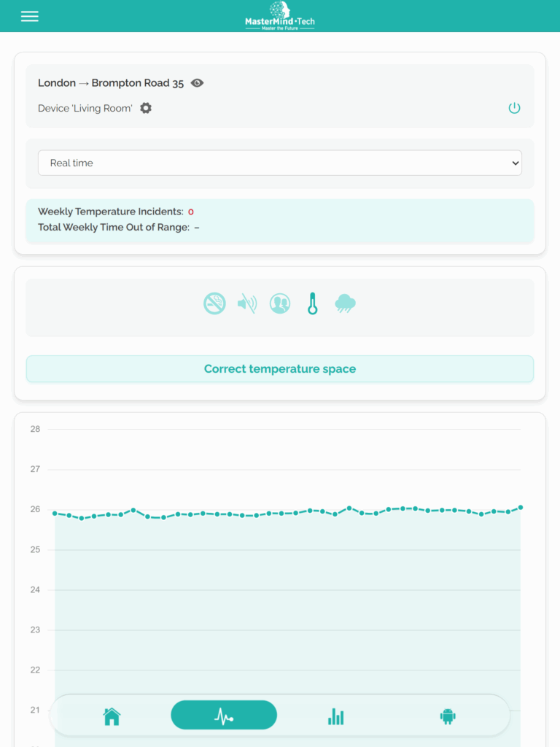This screenshot has height=747, width=560.
Task: Open device settings gear for Living Room
Action: [146, 108]
